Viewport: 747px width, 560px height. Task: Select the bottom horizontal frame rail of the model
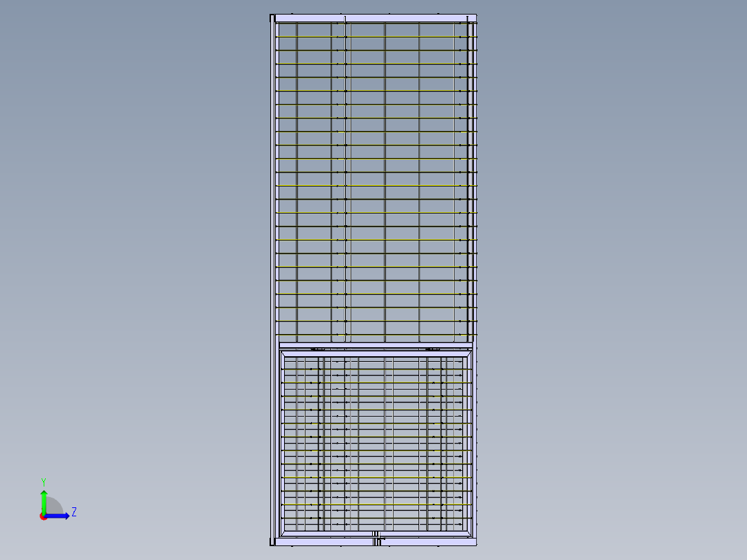tap(376, 542)
